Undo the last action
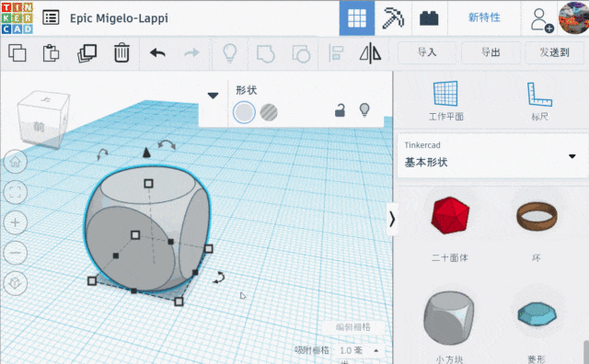 pos(157,53)
